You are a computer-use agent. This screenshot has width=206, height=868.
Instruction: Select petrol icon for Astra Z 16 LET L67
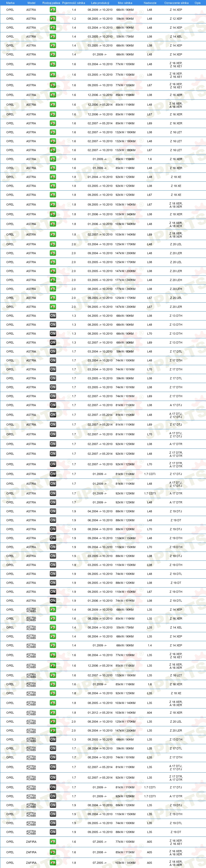click(53, 150)
